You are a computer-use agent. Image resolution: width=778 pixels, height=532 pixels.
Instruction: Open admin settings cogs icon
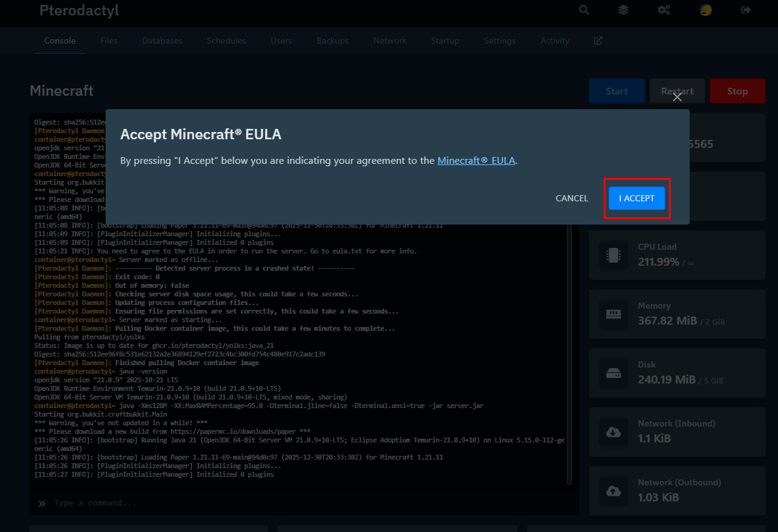[x=664, y=10]
